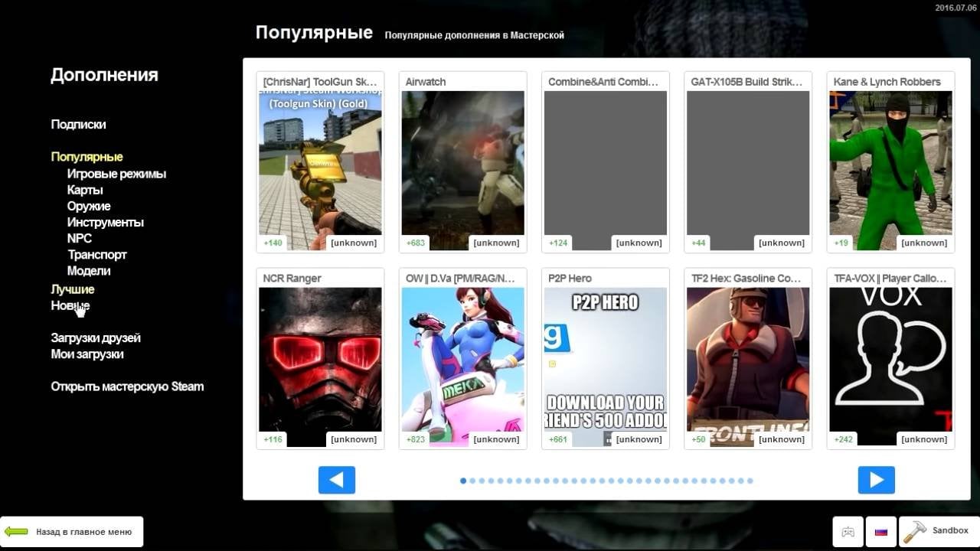Filter by Инструменты
Viewport: 980px width, 551px height.
coord(105,222)
